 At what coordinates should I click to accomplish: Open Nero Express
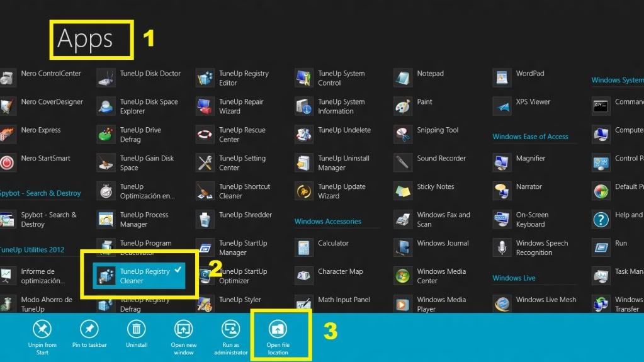coord(8,134)
